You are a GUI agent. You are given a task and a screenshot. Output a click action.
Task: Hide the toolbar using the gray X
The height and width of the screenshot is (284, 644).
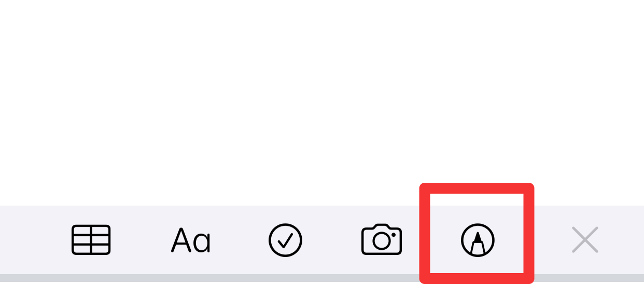tap(585, 240)
